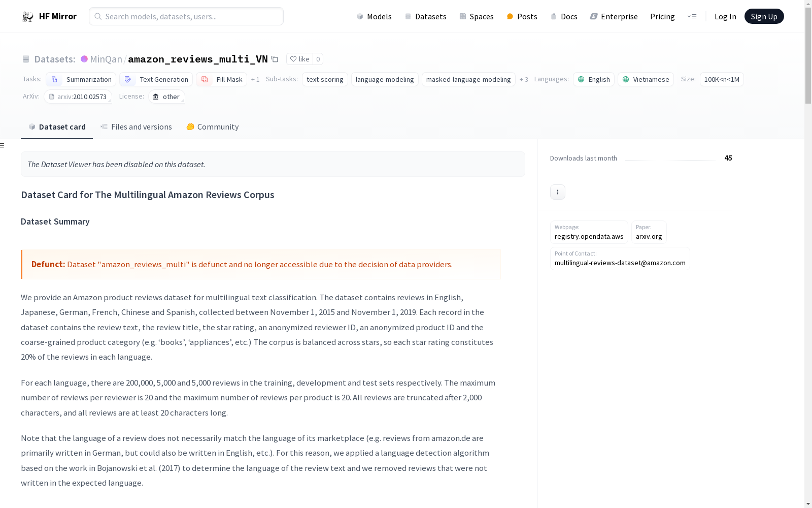Click the like count 0
This screenshot has width=812, height=508.
pyautogui.click(x=318, y=59)
